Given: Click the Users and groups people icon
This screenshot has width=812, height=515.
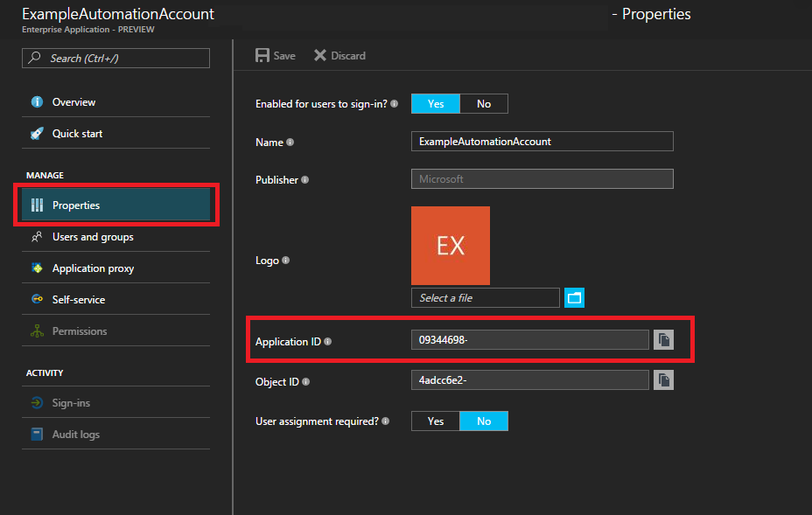Looking at the screenshot, I should click(37, 237).
